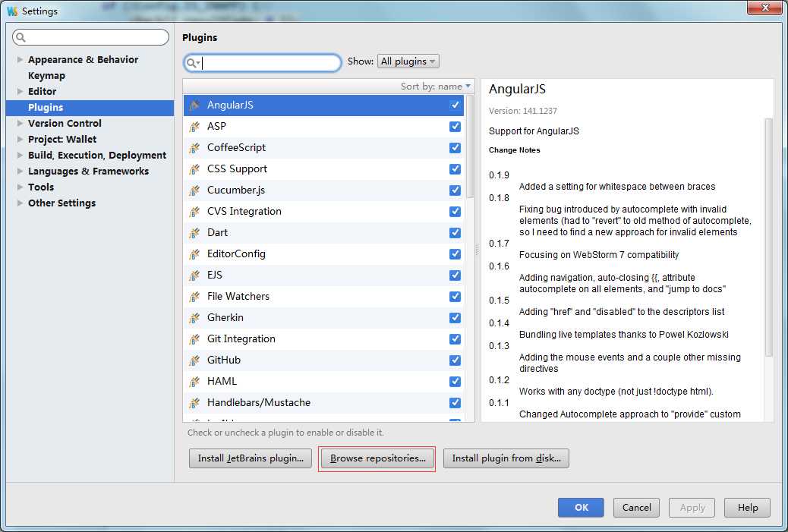Toggle the EditorConfig checkbox
This screenshot has width=788, height=532.
coord(455,254)
